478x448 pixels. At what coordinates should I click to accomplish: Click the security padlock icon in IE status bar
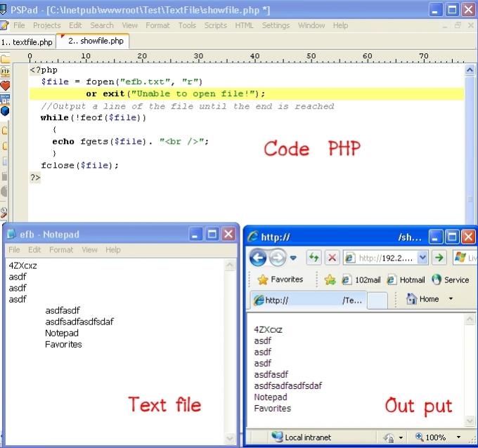coord(389,437)
